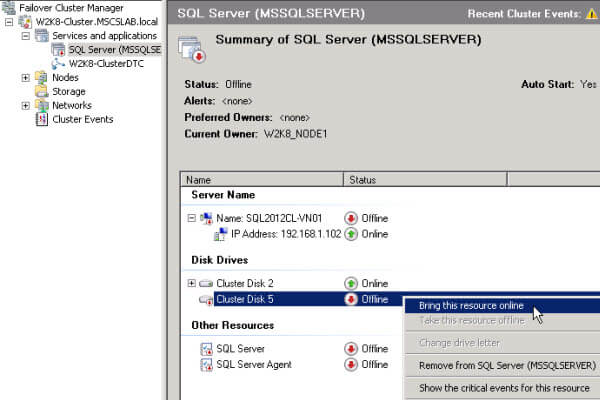Click the W2K8-ClusterDTC tree icon
The image size is (600, 400).
pos(58,64)
